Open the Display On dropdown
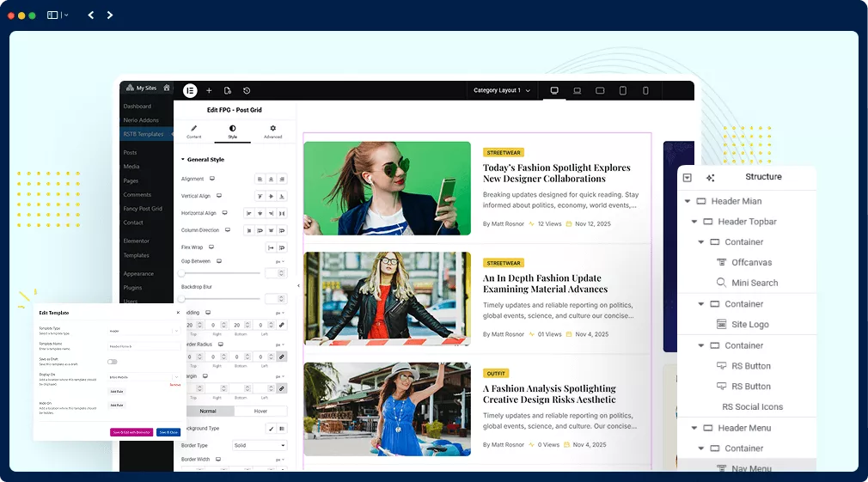Viewport: 868px width, 482px height. click(x=144, y=377)
